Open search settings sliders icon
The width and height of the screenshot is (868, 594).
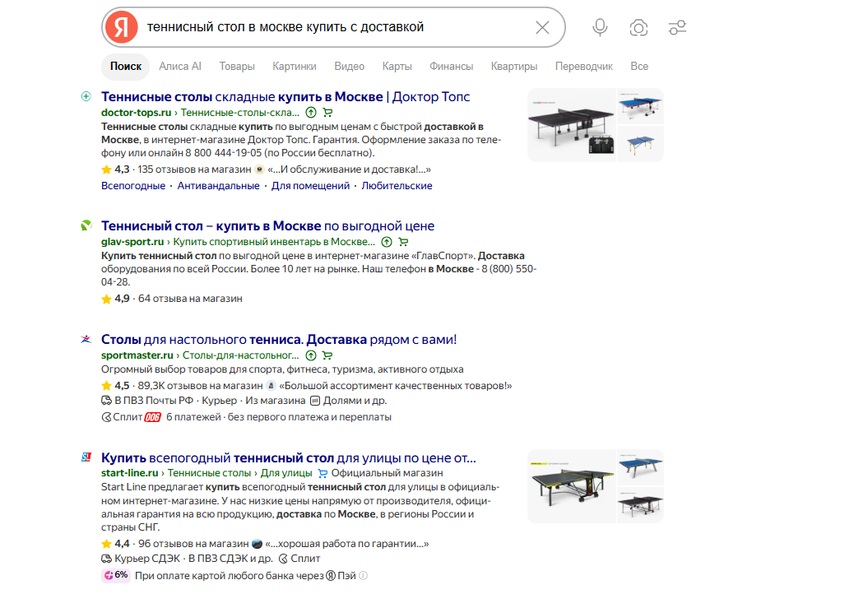[x=678, y=27]
